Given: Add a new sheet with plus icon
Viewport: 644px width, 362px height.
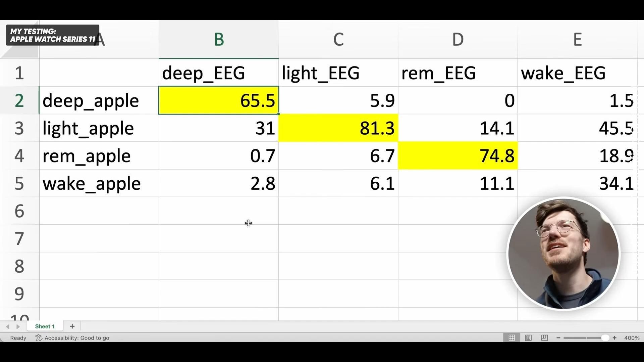Looking at the screenshot, I should tap(72, 326).
